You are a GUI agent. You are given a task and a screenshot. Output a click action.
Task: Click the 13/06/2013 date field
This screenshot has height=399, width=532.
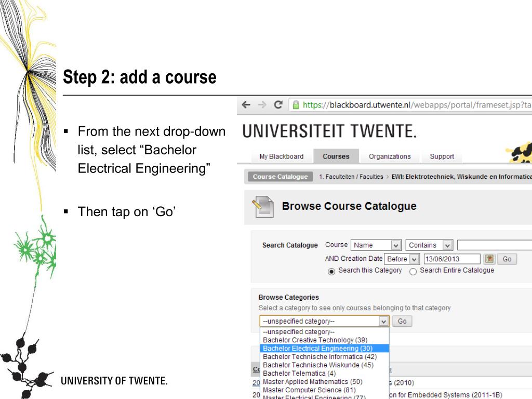point(451,259)
